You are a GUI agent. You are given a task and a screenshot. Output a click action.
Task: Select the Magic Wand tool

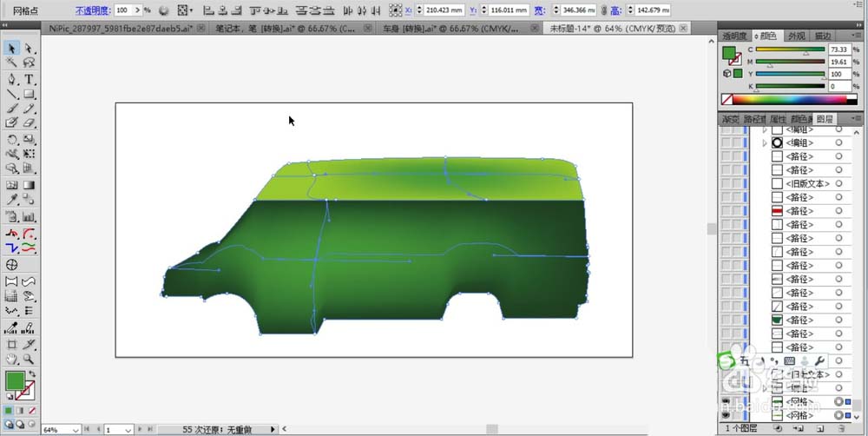[11, 62]
